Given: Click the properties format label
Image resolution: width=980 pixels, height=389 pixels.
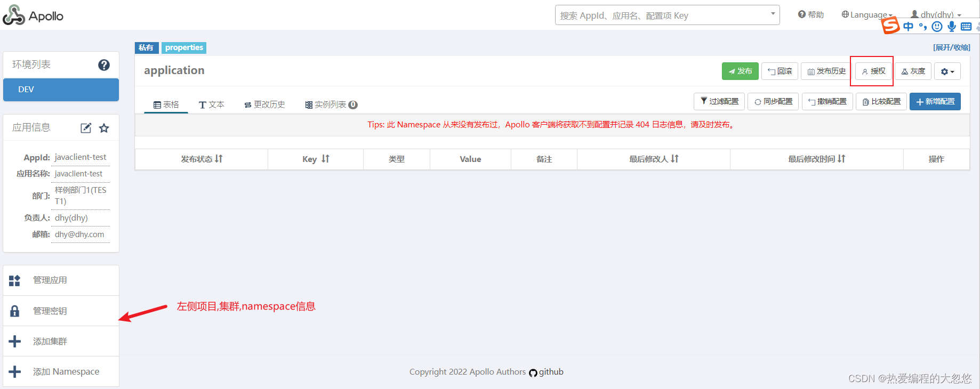Looking at the screenshot, I should 184,47.
